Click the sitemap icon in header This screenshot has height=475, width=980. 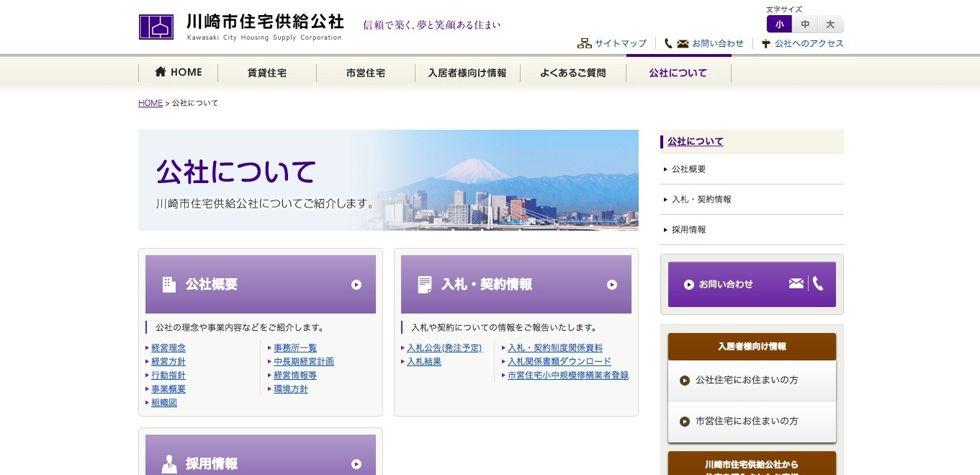coord(584,43)
